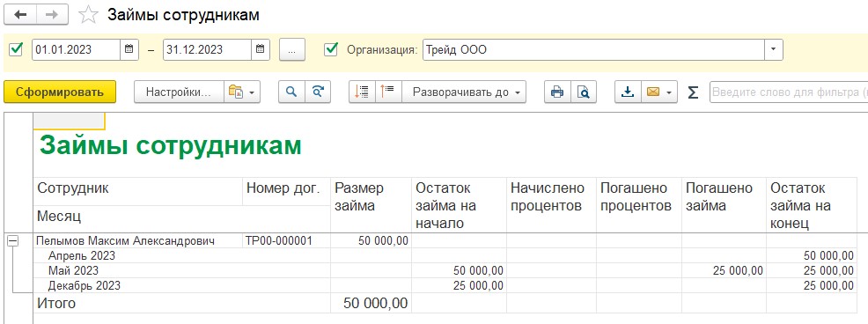Open calendar for end date 31.12.2023
The image size is (868, 324).
[x=261, y=49]
